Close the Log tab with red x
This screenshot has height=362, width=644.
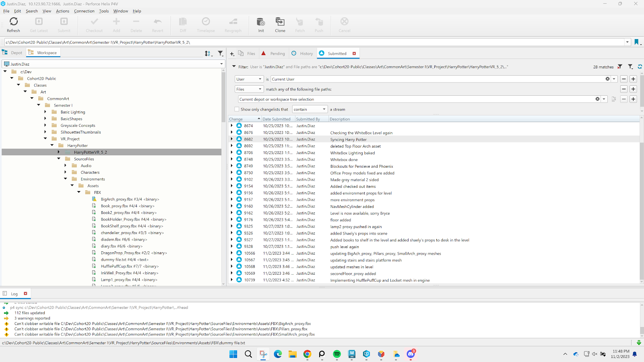click(25, 294)
